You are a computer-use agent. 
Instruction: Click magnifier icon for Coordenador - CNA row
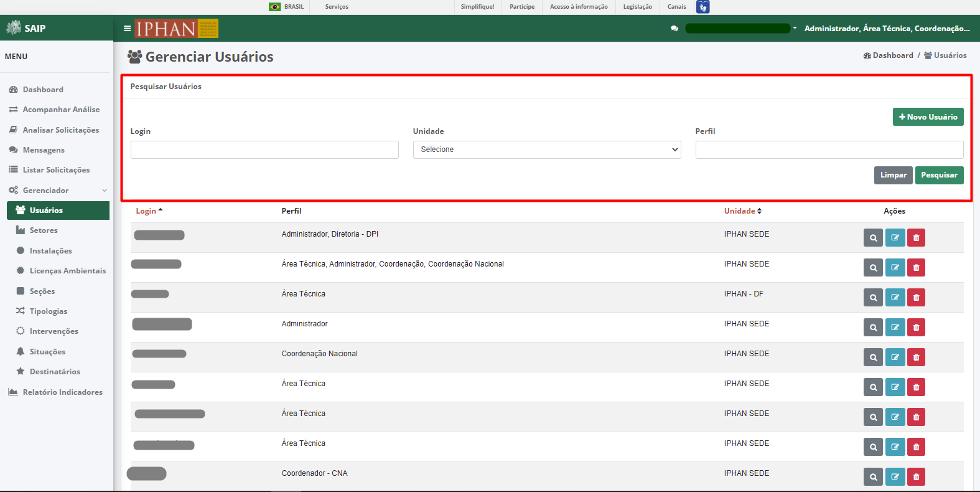873,477
